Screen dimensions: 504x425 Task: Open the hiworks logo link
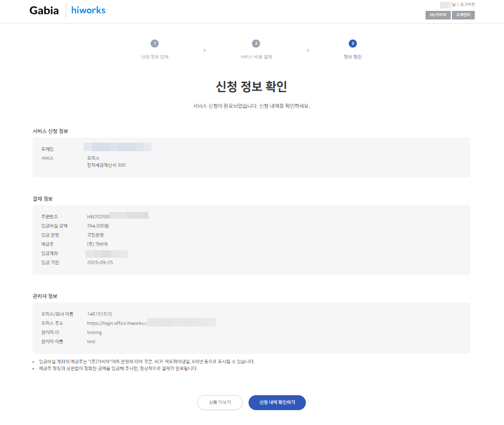tap(88, 10)
